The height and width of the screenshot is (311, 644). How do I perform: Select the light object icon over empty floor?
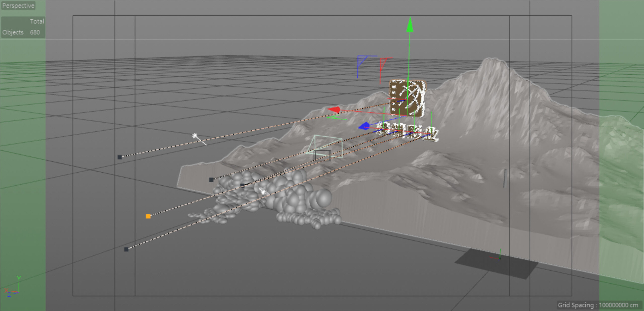tap(195, 136)
